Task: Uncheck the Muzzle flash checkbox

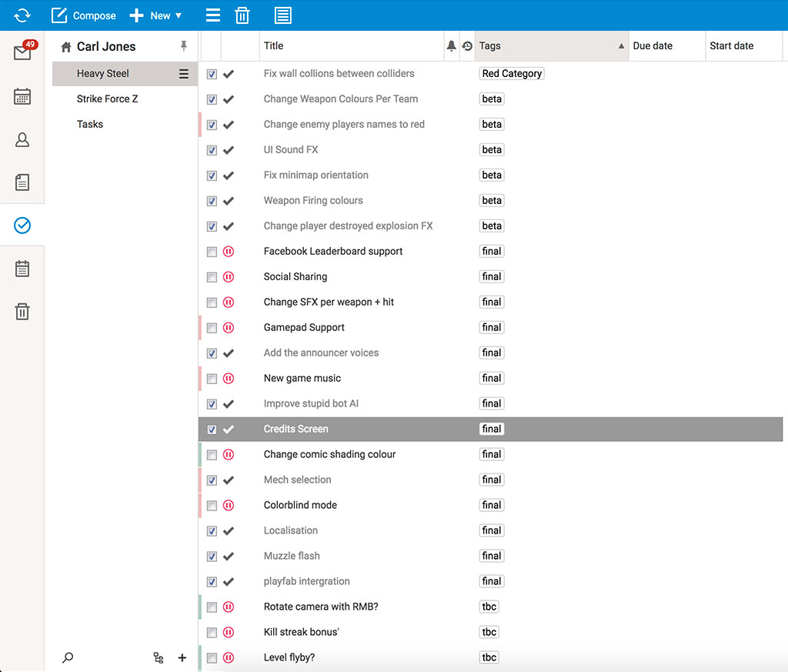Action: (x=212, y=557)
